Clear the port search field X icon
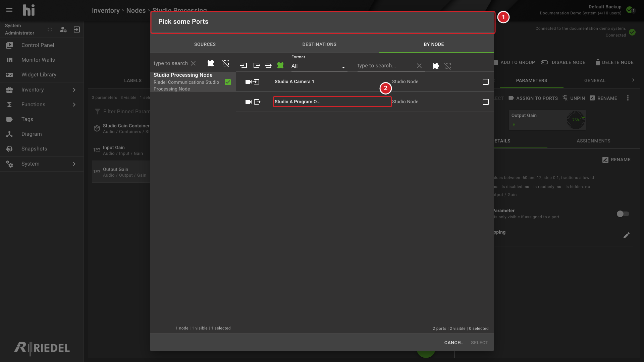This screenshot has width=644, height=362. (x=419, y=66)
